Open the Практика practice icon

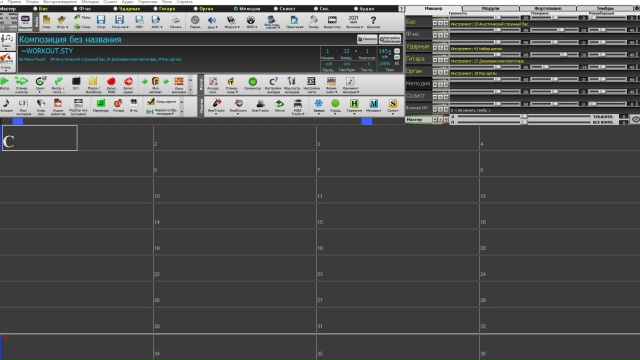294,22
